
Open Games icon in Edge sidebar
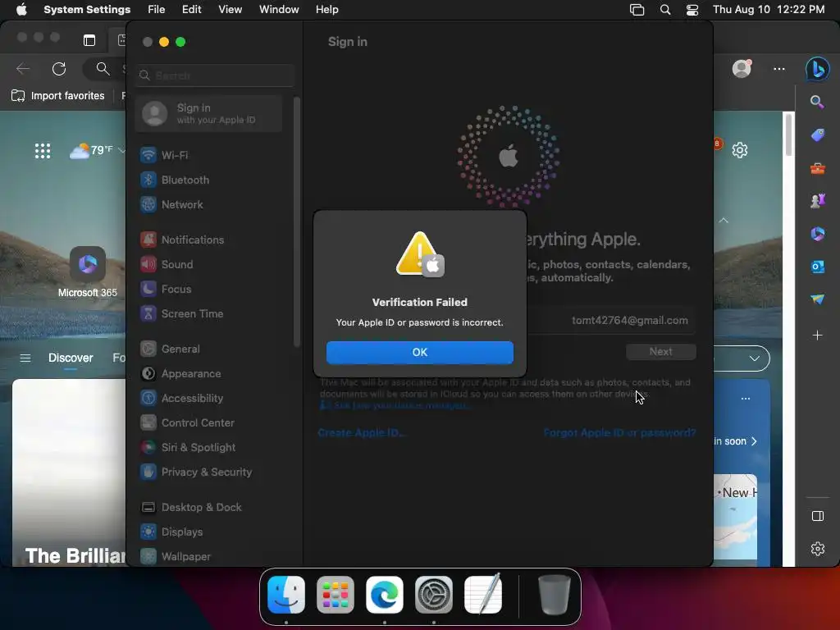pos(818,201)
